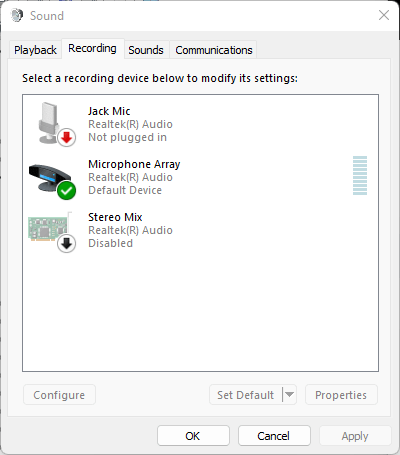Confirm with the OK button
This screenshot has width=400, height=455.
(x=193, y=436)
